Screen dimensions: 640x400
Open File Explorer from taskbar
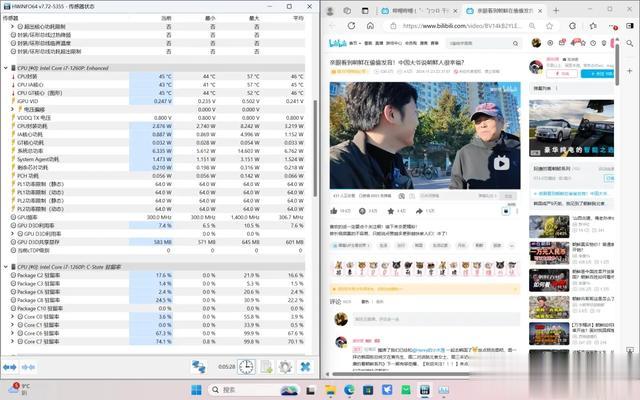tap(330, 390)
